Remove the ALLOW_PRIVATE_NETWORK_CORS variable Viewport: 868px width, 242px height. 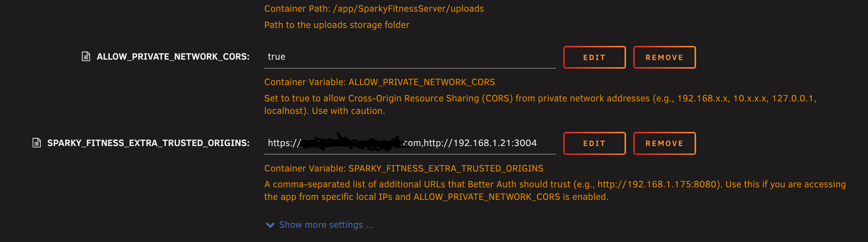tap(665, 57)
